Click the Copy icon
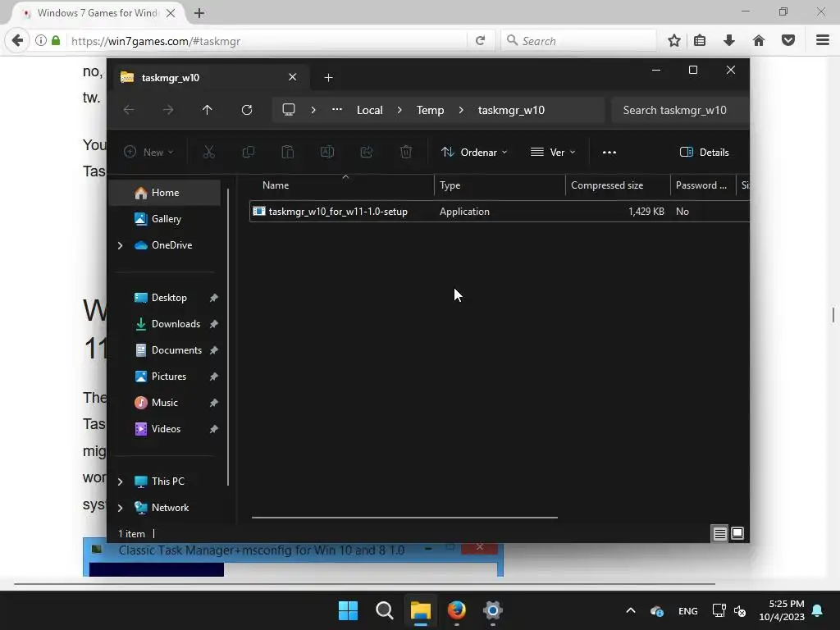The height and width of the screenshot is (630, 840). pos(248,152)
